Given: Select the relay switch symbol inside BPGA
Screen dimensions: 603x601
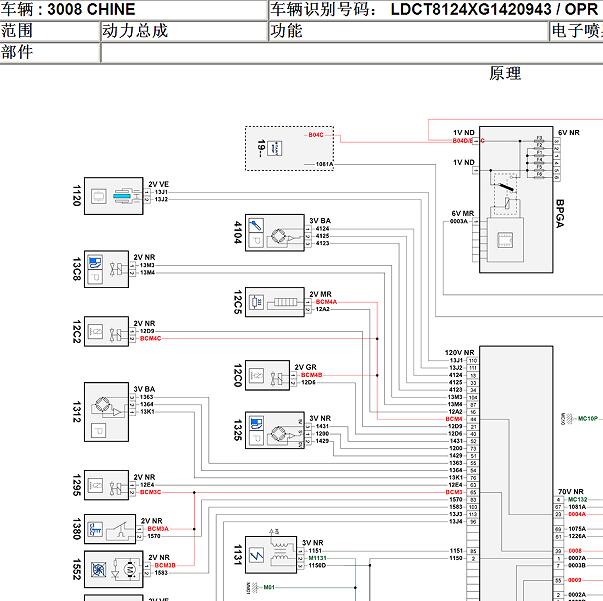Looking at the screenshot, I should click(x=506, y=194).
